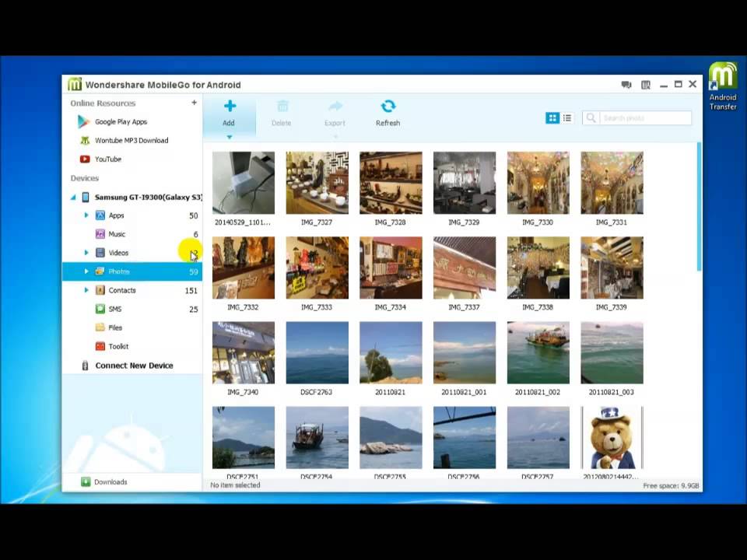
Task: Open the Videos category
Action: coord(118,253)
